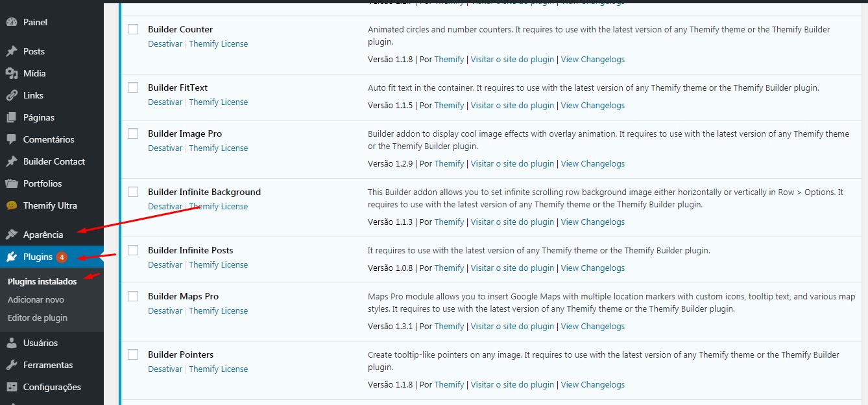Open Adicionar novo submenu item
Image resolution: width=868 pixels, height=405 pixels.
[x=36, y=299]
